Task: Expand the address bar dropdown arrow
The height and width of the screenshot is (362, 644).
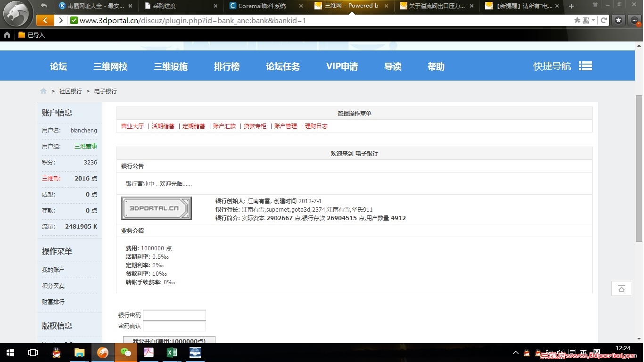Action: (x=593, y=20)
